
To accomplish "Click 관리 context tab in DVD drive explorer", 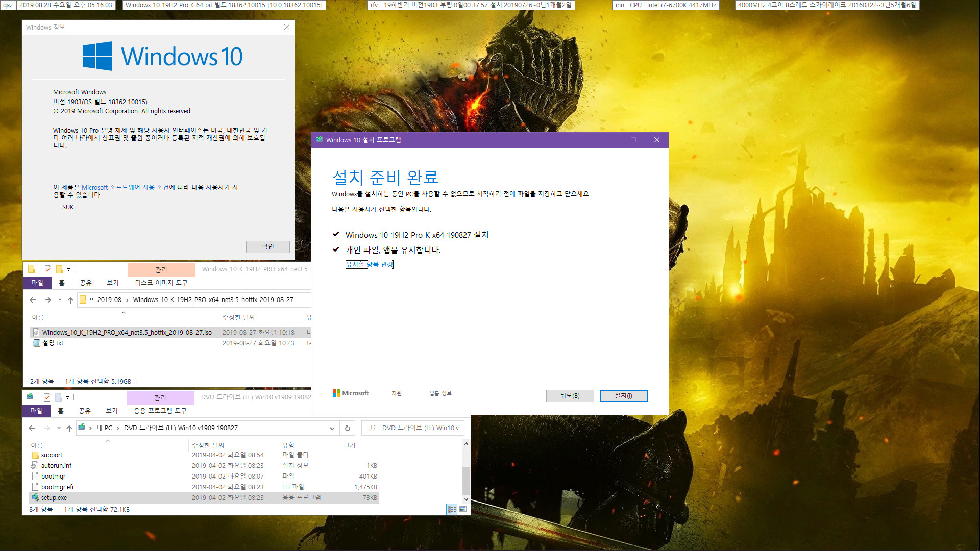I will 160,397.
